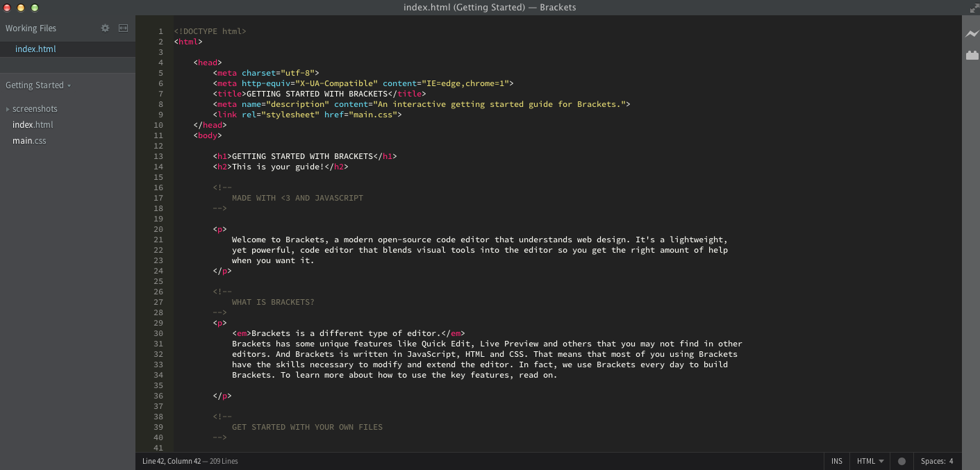The image size is (980, 470).
Task: Click the Line 42, Column 42 status
Action: point(172,461)
